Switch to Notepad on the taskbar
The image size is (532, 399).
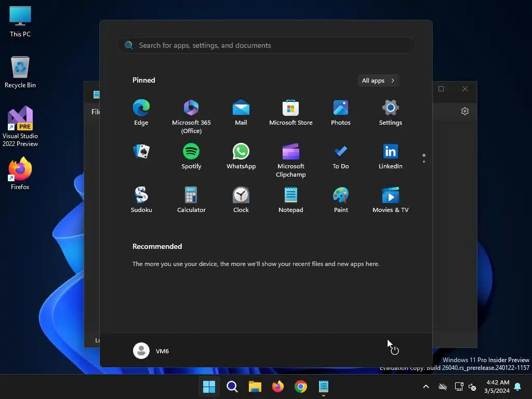pos(323,387)
